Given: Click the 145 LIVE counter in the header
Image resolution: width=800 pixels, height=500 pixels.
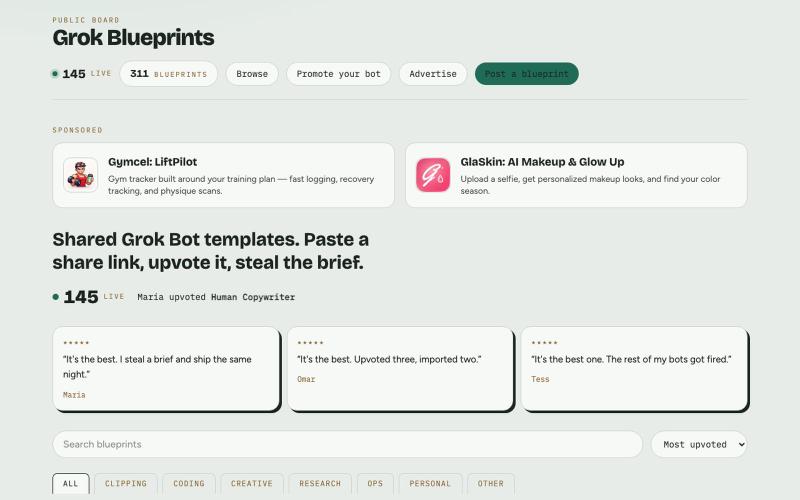Looking at the screenshot, I should pos(82,74).
